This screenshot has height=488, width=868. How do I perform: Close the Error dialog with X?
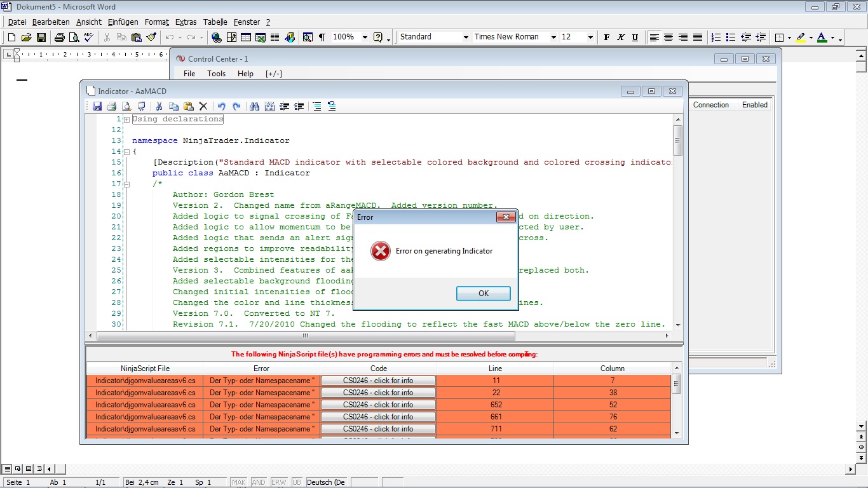506,217
